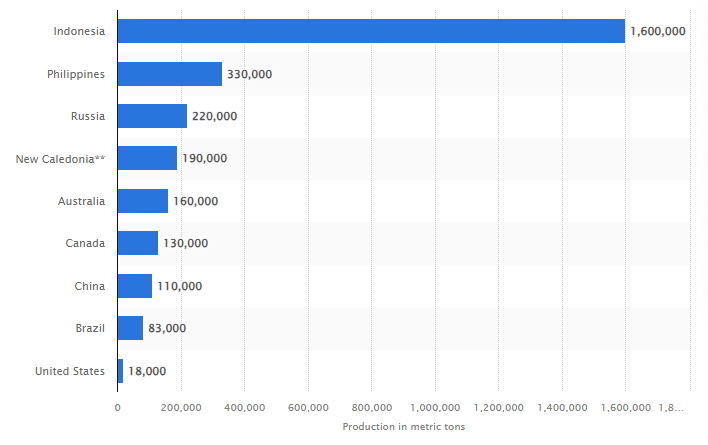Click the Indonesia bar in the chart
Screen dimensions: 708x445
pyautogui.click(x=370, y=31)
